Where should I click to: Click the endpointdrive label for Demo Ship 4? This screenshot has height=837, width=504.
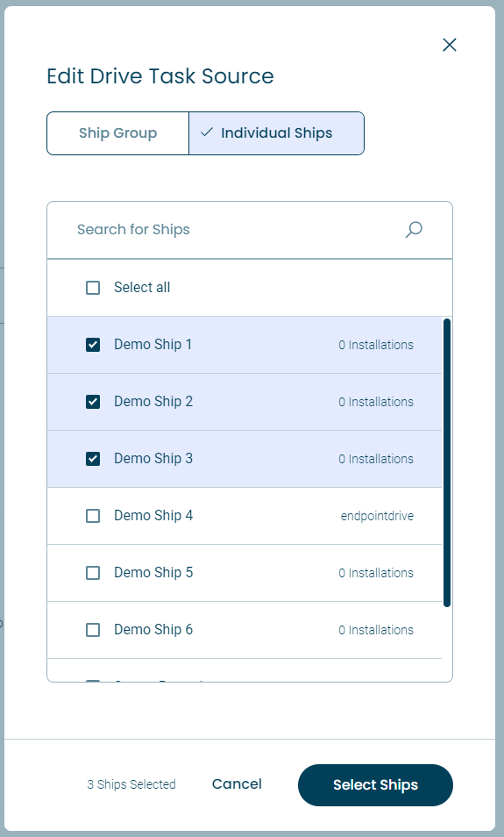[x=377, y=516]
